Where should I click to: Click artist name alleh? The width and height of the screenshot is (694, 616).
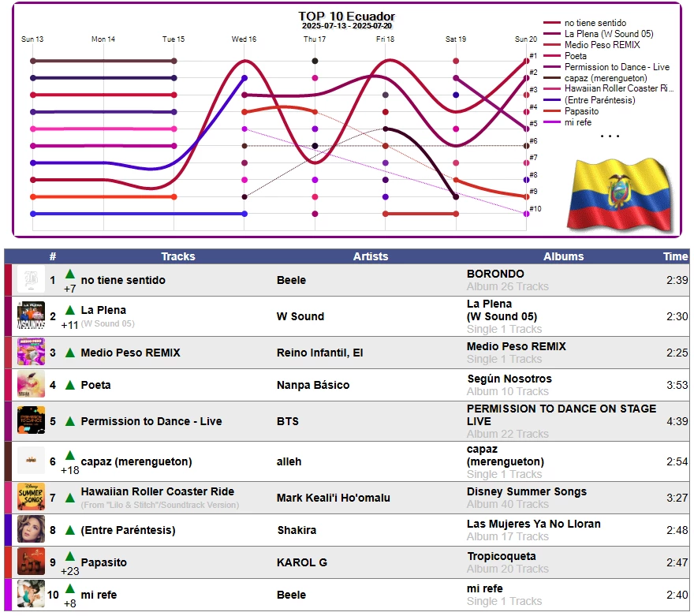[x=289, y=461]
